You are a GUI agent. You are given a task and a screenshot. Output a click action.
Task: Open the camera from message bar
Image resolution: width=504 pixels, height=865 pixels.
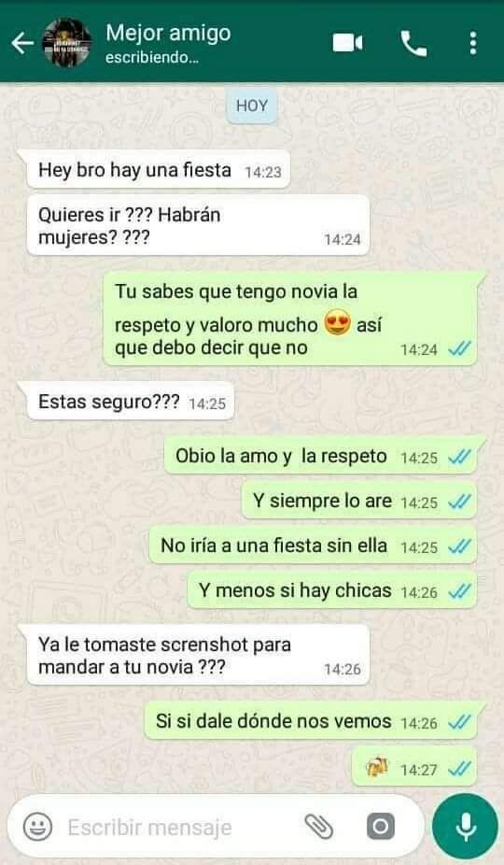(x=381, y=827)
